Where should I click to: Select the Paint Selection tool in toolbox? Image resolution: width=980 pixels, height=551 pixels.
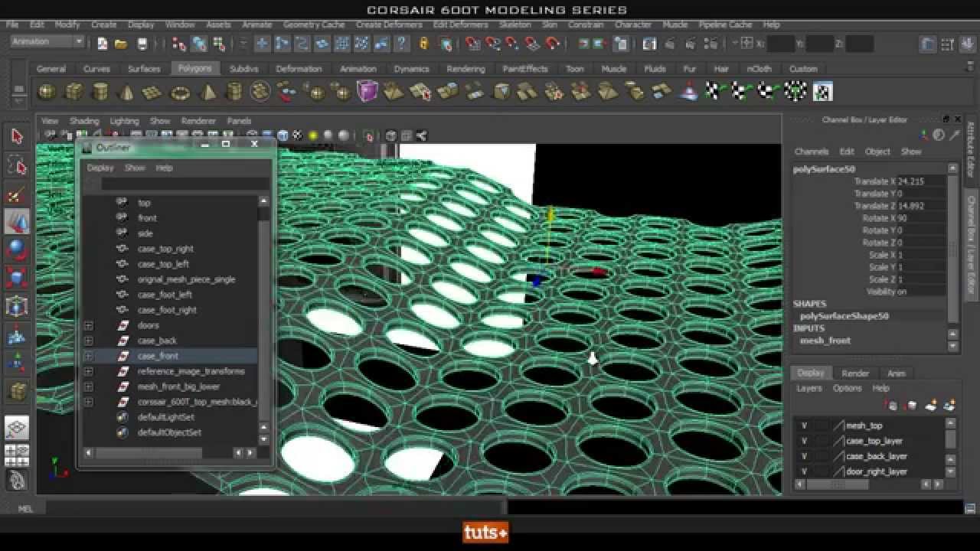17,194
